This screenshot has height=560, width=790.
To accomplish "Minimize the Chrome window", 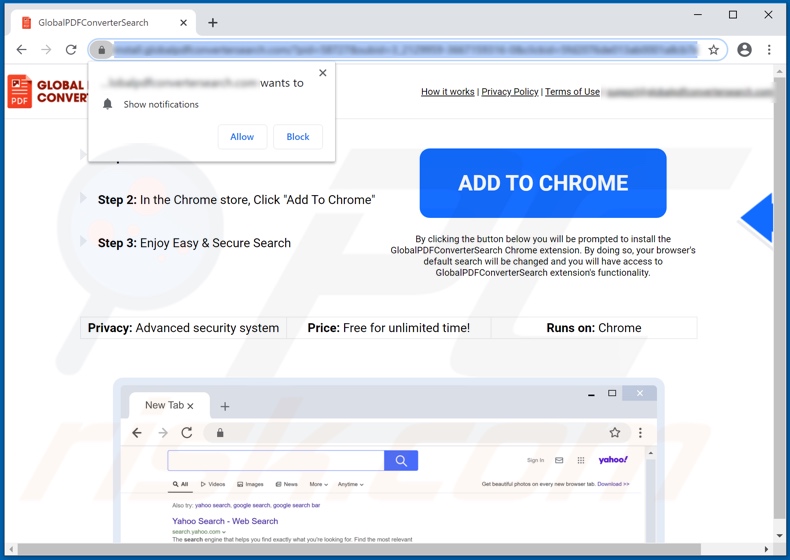I will [698, 15].
